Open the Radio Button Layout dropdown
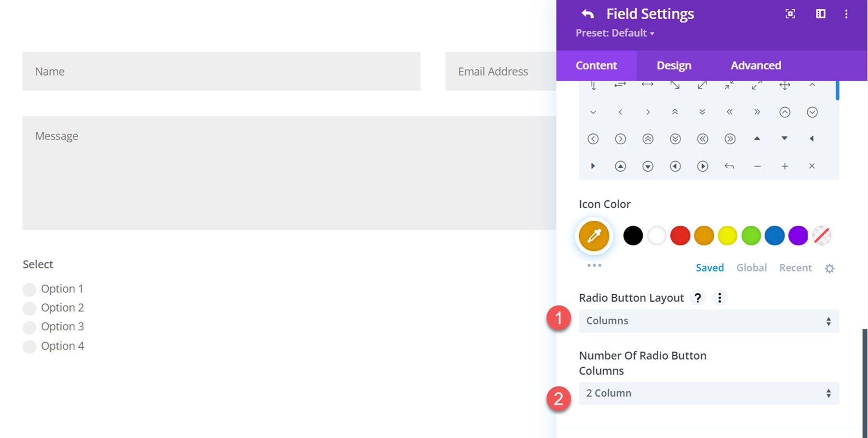Image resolution: width=868 pixels, height=438 pixels. [708, 321]
